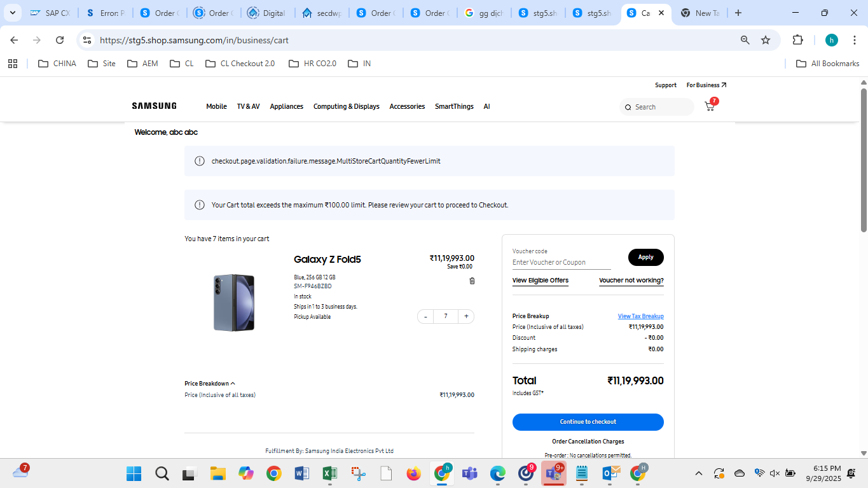Viewport: 868px width, 488px height.
Task: Click Continue to checkout button
Action: [588, 422]
